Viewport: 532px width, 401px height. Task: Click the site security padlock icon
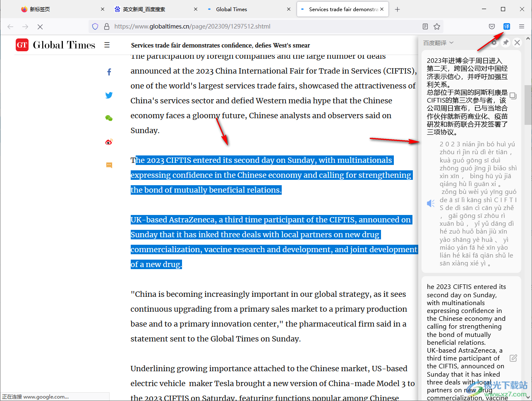pyautogui.click(x=107, y=26)
